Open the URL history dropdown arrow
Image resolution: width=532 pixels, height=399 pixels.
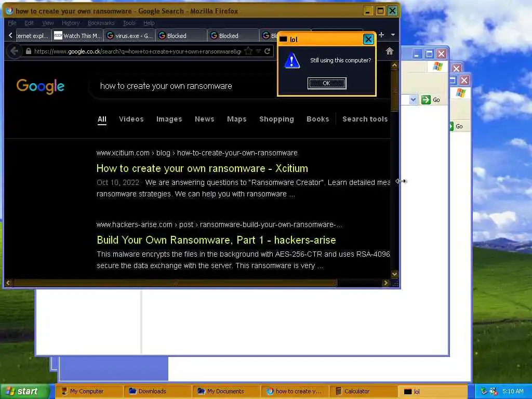coord(258,51)
